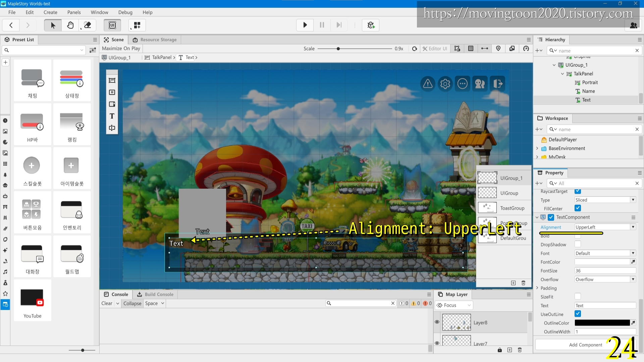This screenshot has height=362, width=644.
Task: Click the FontColor white swatch
Action: tap(602, 262)
